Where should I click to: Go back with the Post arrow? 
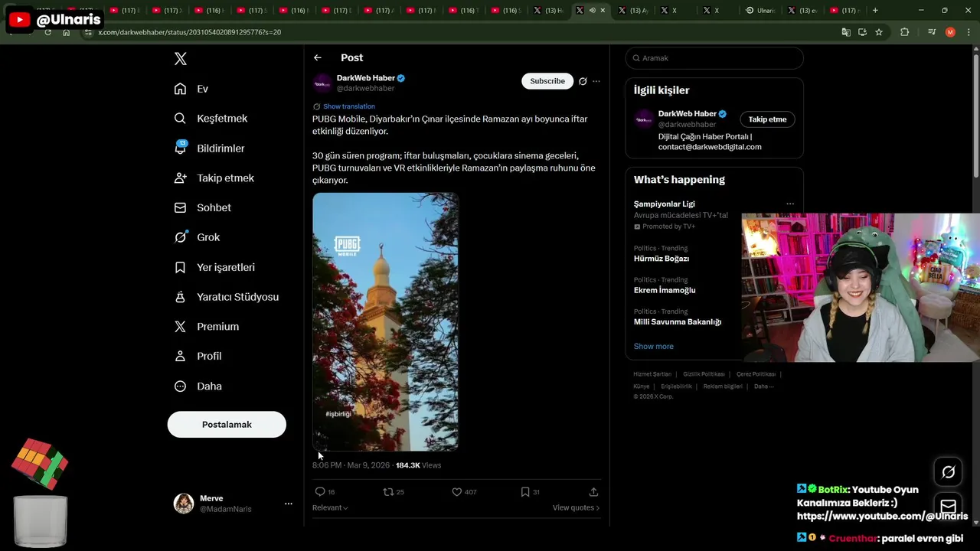point(318,58)
